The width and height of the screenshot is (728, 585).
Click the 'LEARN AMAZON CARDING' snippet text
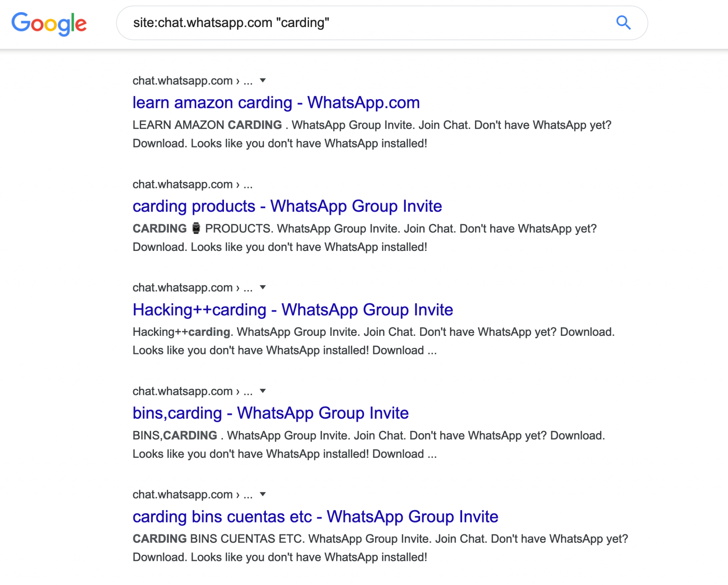207,125
